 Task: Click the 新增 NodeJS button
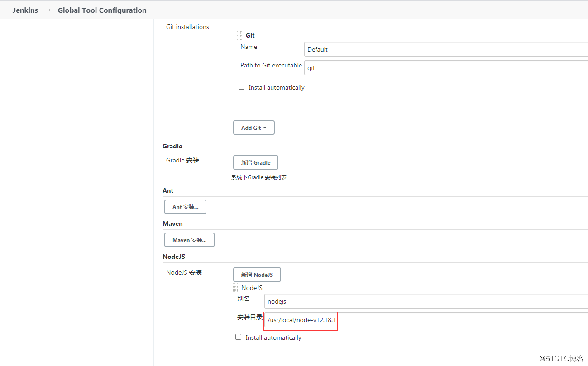point(257,275)
